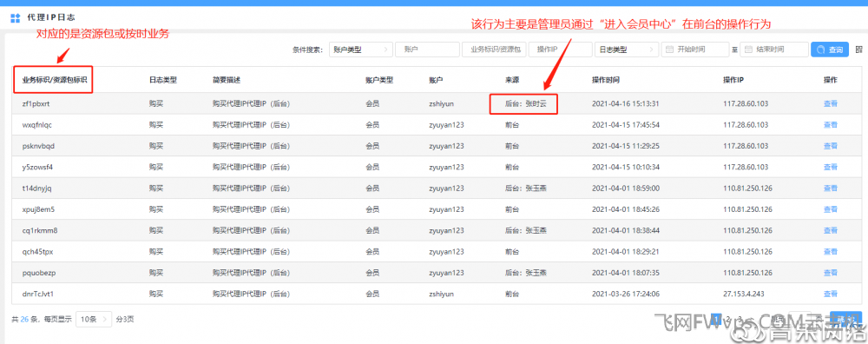Click 查看 link for t14dnyjq row
Image resolution: width=868 pixels, height=344 pixels.
click(831, 188)
